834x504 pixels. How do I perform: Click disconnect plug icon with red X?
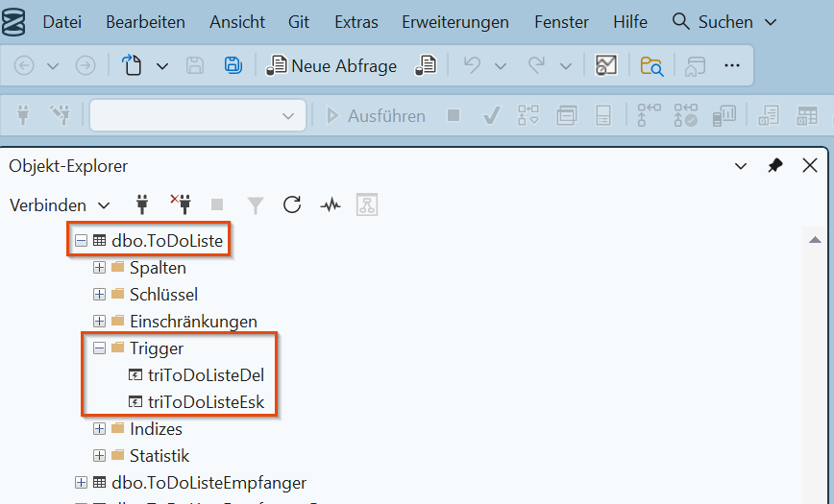point(181,204)
